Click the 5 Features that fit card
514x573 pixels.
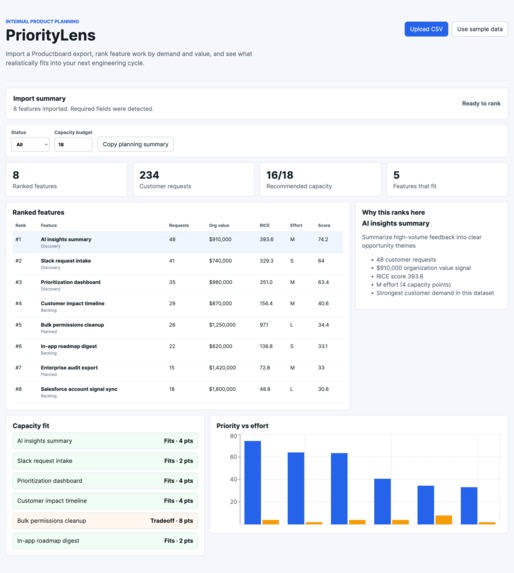click(447, 179)
